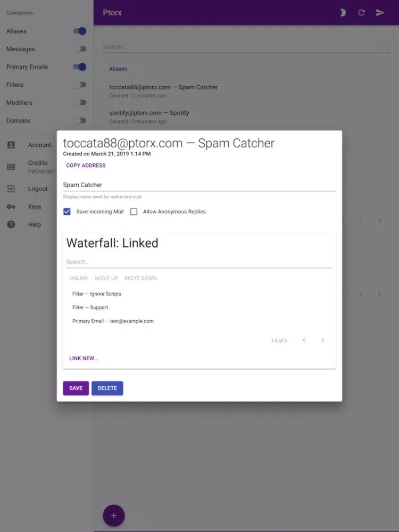
Task: Open Help menu item
Action: click(34, 225)
